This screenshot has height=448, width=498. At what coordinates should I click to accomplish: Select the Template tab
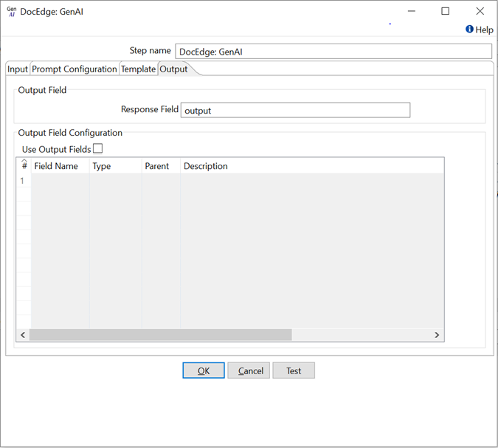click(138, 69)
